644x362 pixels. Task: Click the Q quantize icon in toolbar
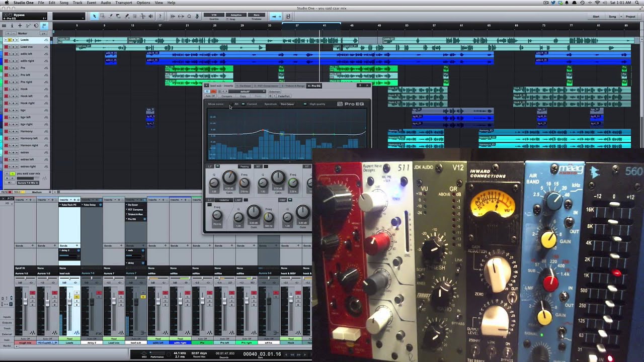pyautogui.click(x=189, y=16)
